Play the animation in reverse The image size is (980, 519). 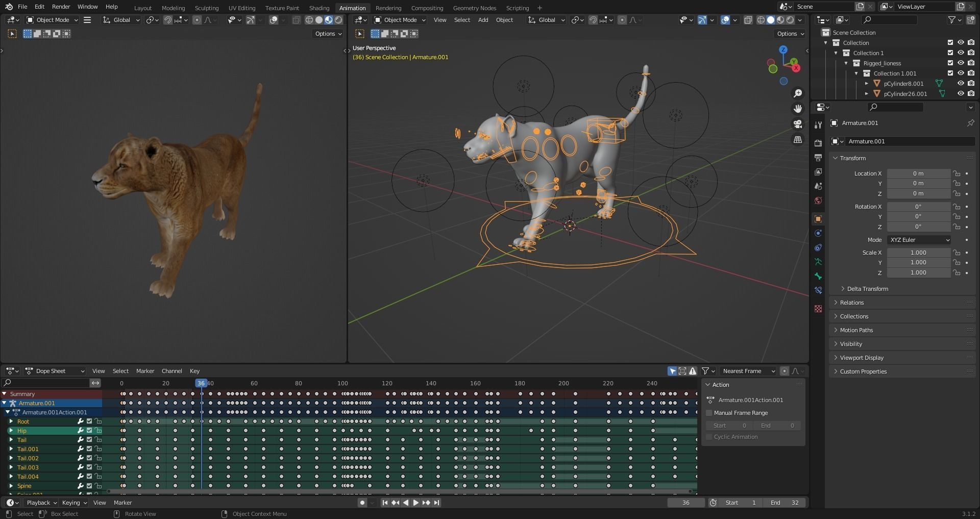point(406,503)
